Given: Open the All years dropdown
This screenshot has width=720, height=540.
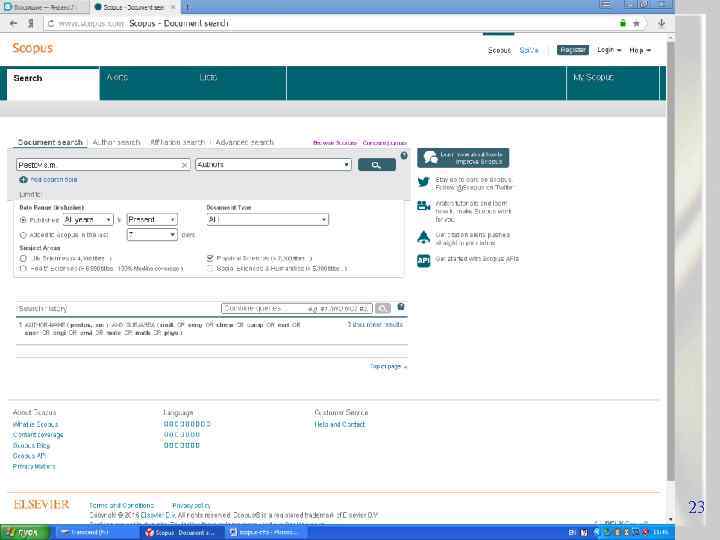Looking at the screenshot, I should (88, 220).
